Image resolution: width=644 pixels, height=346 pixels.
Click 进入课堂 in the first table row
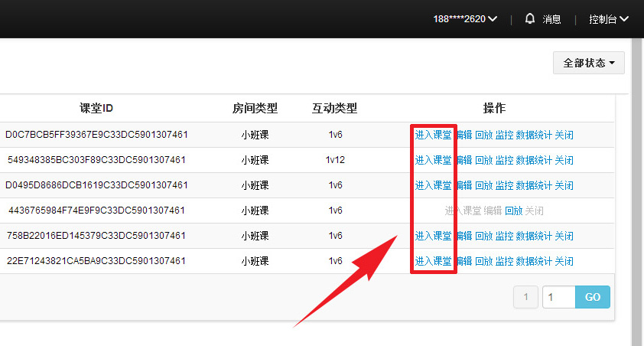(x=433, y=135)
